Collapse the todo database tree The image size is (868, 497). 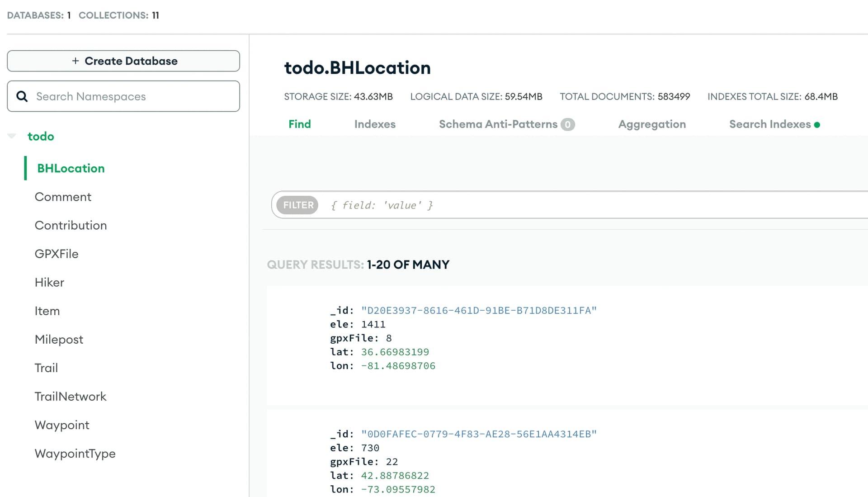pos(12,136)
